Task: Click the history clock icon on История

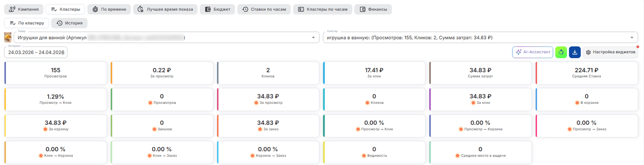Action: pos(60,23)
